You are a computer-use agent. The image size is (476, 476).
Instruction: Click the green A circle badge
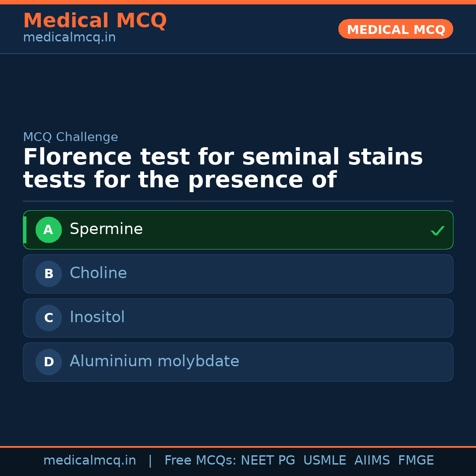pyautogui.click(x=48, y=230)
